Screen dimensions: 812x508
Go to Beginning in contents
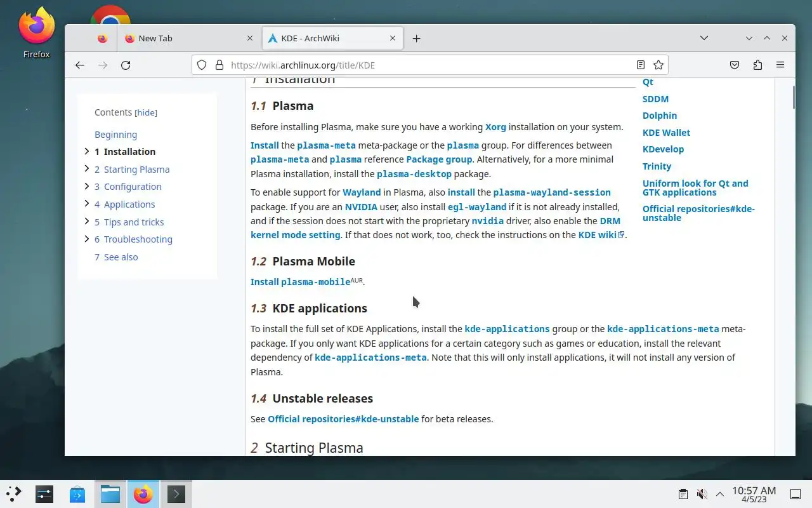pyautogui.click(x=115, y=135)
